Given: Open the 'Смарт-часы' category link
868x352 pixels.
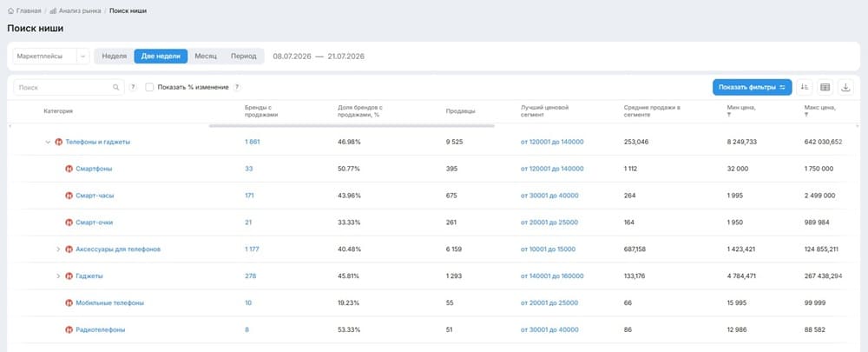Looking at the screenshot, I should pos(95,196).
